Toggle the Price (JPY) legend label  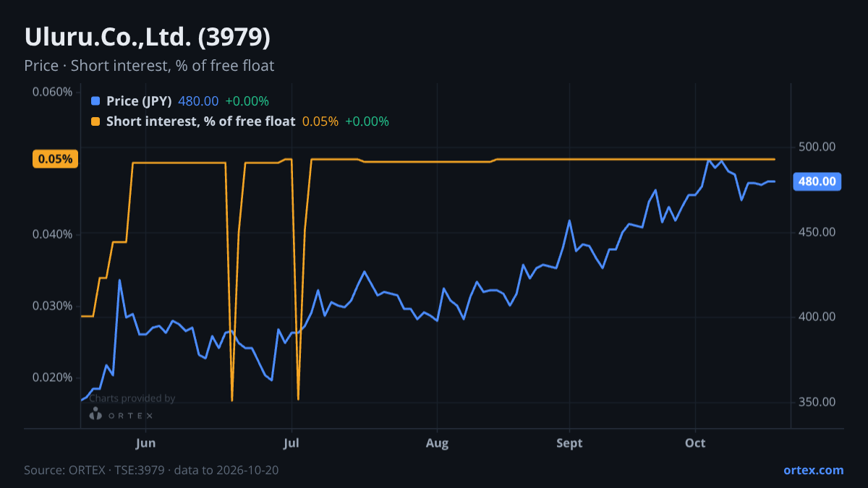[x=139, y=101]
